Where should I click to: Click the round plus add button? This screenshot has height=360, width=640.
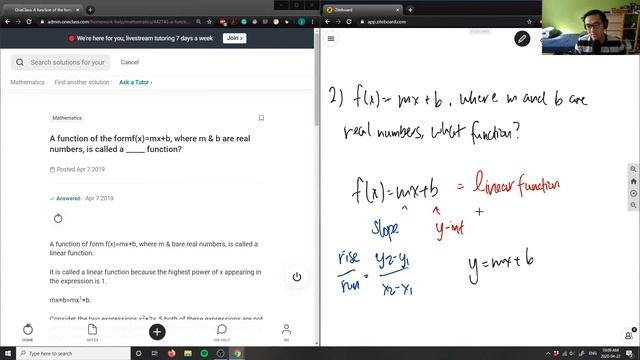157,332
